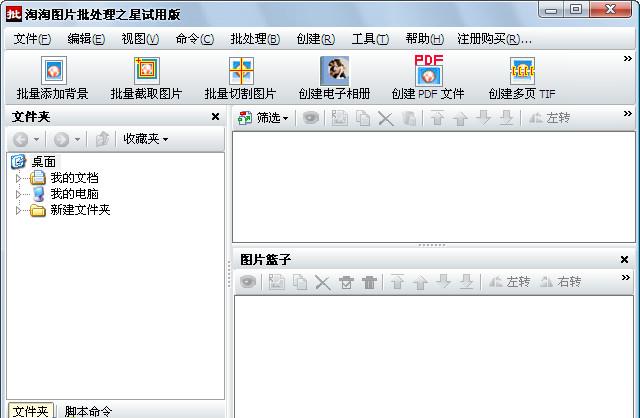This screenshot has height=418, width=640.
Task: Expand the 新建文件夹 tree node
Action: coord(18,211)
